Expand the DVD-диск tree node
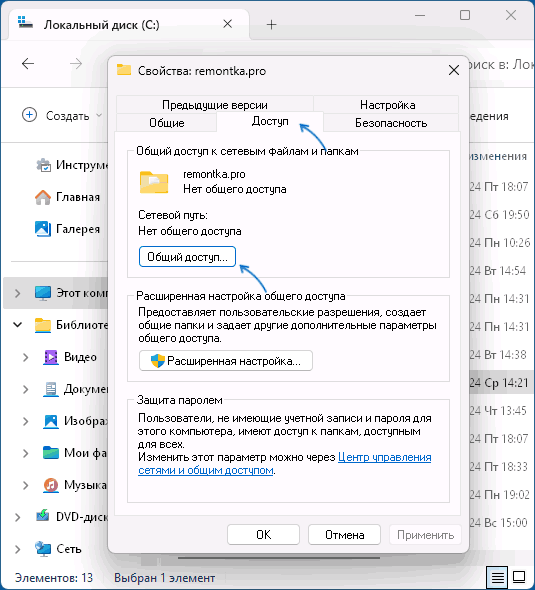This screenshot has width=535, height=590. 17,517
